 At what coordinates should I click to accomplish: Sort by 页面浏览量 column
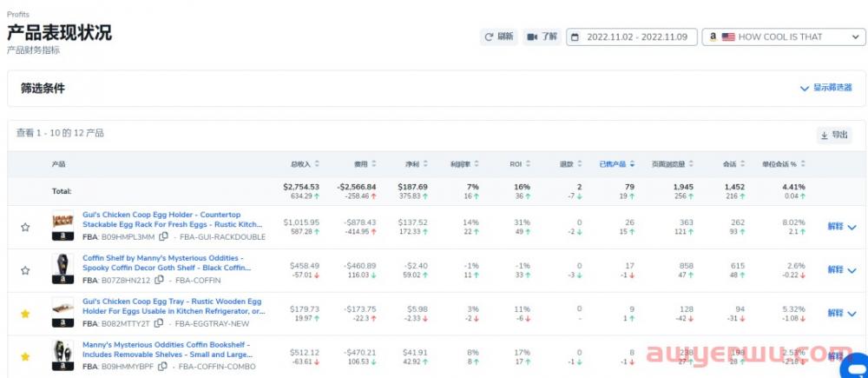(673, 164)
